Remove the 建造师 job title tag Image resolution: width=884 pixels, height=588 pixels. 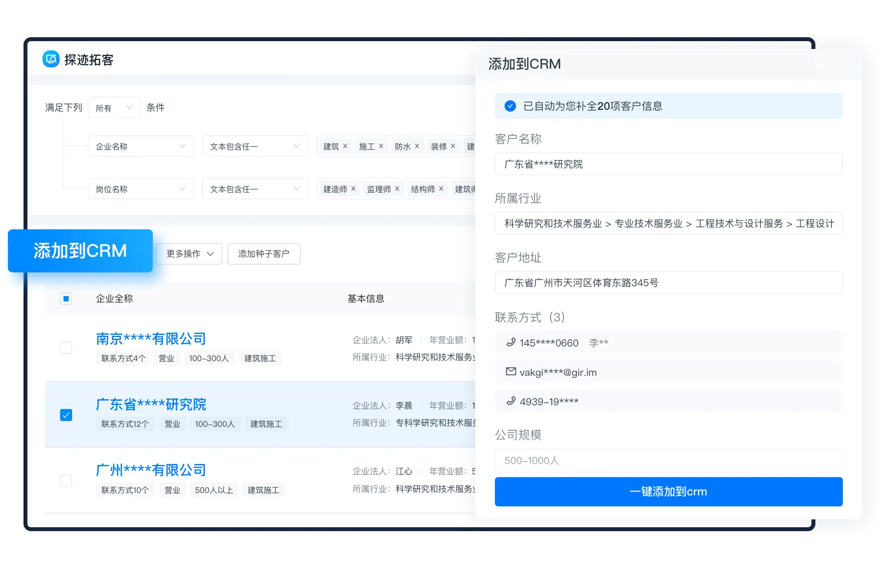[353, 189]
